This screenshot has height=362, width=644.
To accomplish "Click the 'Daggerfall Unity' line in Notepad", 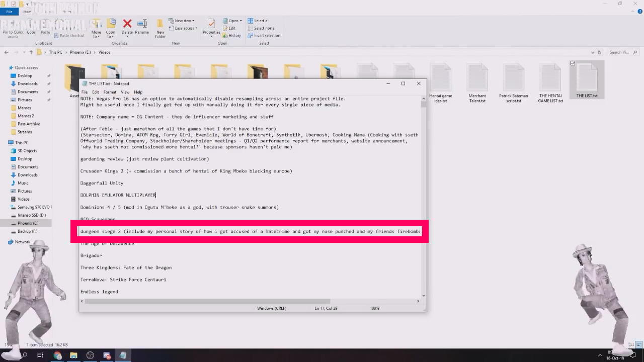I will tap(102, 183).
